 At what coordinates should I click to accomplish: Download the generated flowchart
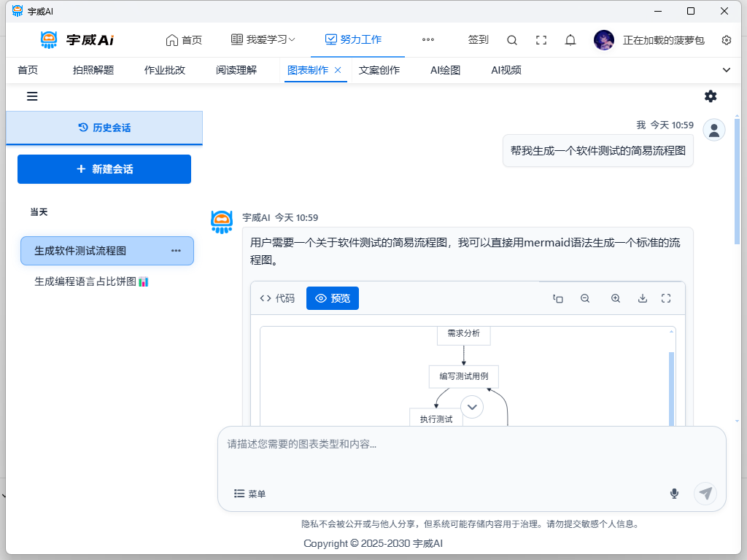pos(643,298)
